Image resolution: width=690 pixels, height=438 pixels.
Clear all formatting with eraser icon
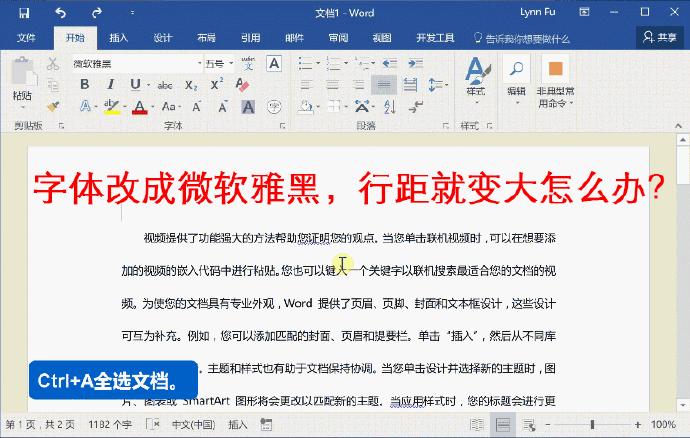pyautogui.click(x=242, y=84)
